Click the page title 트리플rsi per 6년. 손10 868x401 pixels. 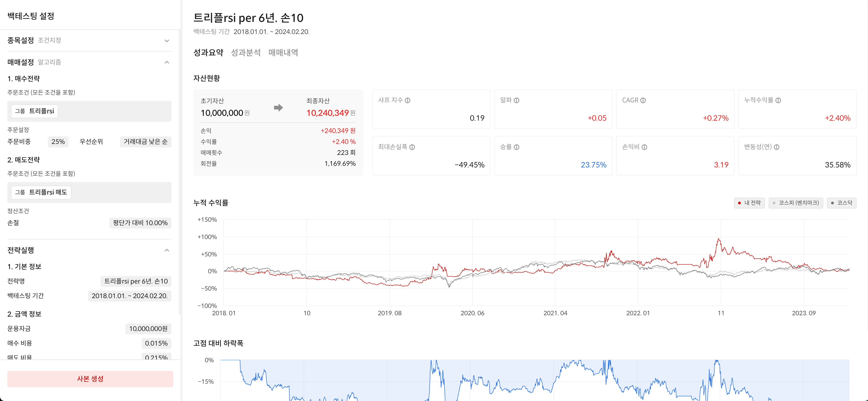tap(248, 18)
